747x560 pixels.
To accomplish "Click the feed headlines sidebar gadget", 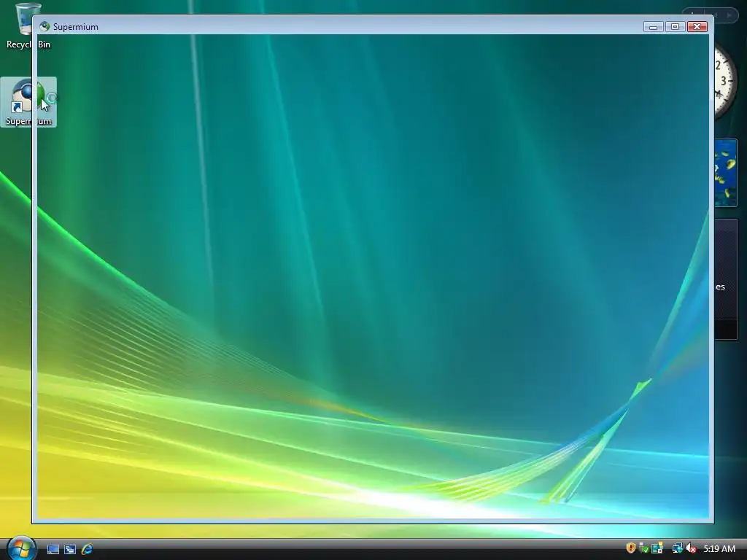I will 726,279.
